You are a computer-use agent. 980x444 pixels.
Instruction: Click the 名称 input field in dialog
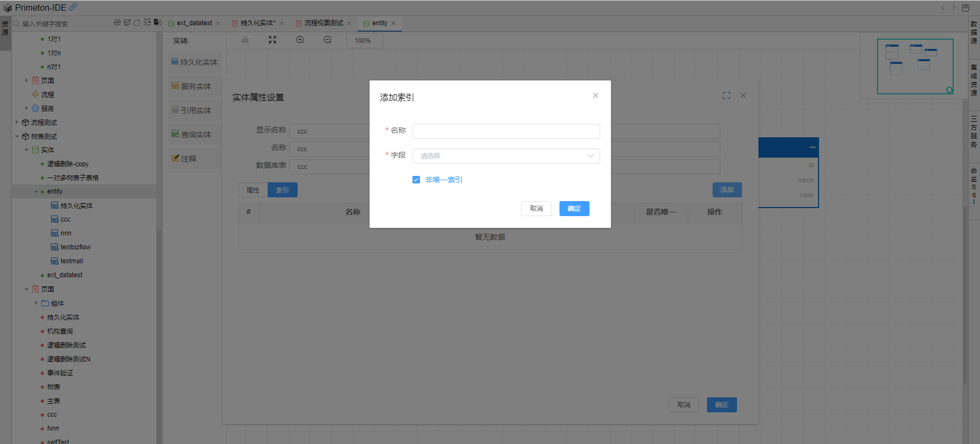pyautogui.click(x=506, y=131)
